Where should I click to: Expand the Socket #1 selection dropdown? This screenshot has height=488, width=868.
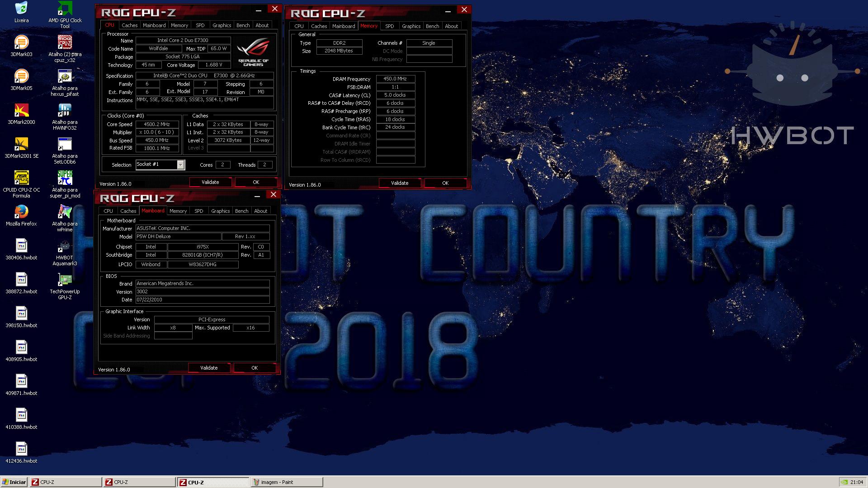coord(180,164)
